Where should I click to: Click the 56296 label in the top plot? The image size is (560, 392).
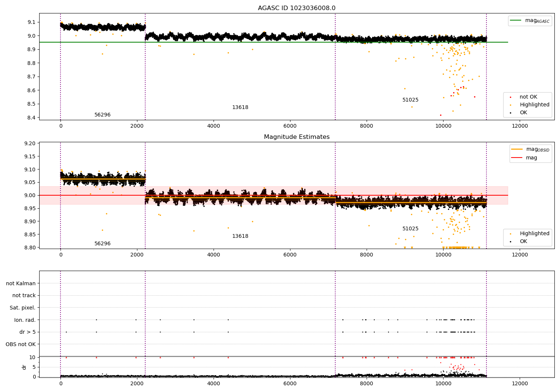tap(102, 115)
